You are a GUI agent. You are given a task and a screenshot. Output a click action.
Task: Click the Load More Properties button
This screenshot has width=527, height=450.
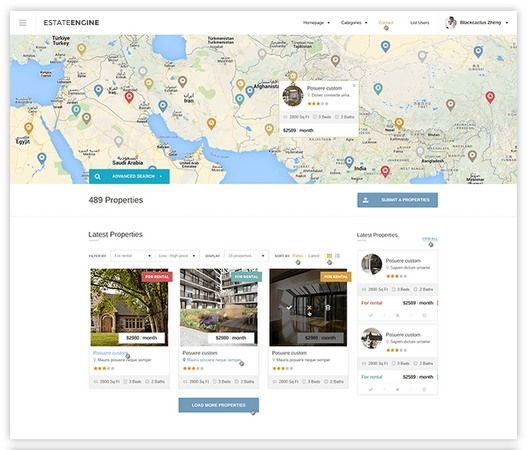point(218,405)
